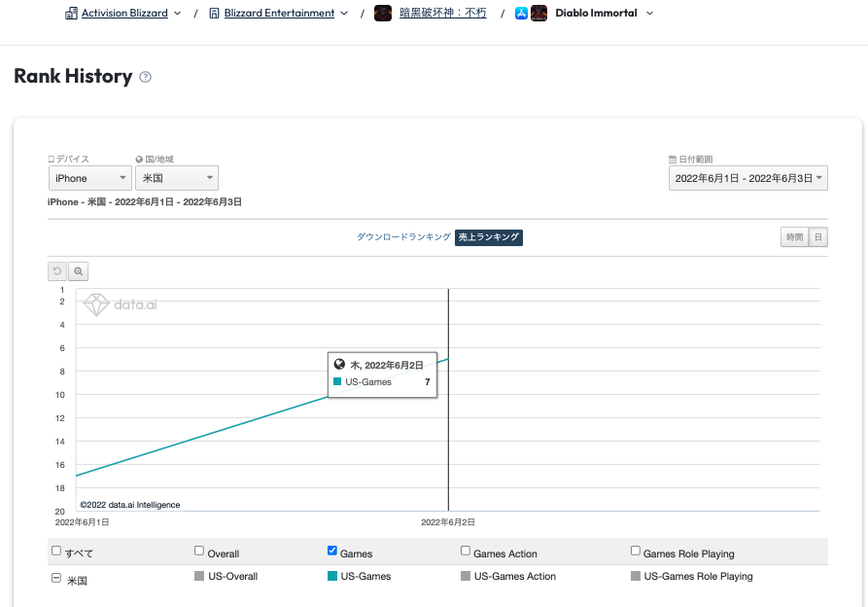Image resolution: width=868 pixels, height=607 pixels.
Task: Open the iPhone device dropdown
Action: tap(89, 178)
